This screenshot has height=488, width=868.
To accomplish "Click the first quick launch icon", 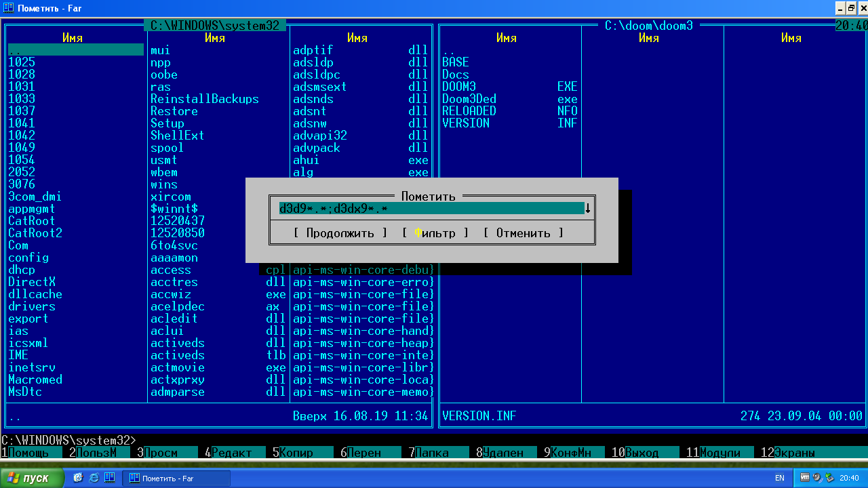I will coord(78,478).
